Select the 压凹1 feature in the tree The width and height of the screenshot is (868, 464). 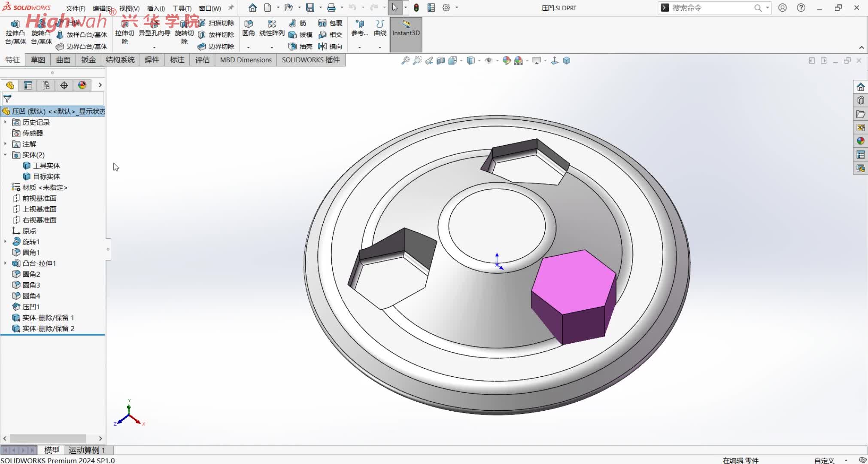click(31, 307)
